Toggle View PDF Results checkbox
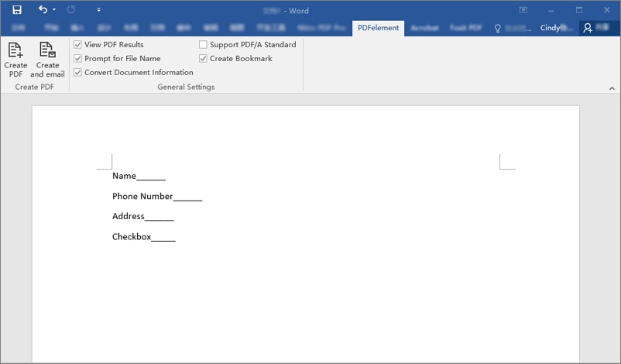Viewport: 621px width, 364px height. 77,45
